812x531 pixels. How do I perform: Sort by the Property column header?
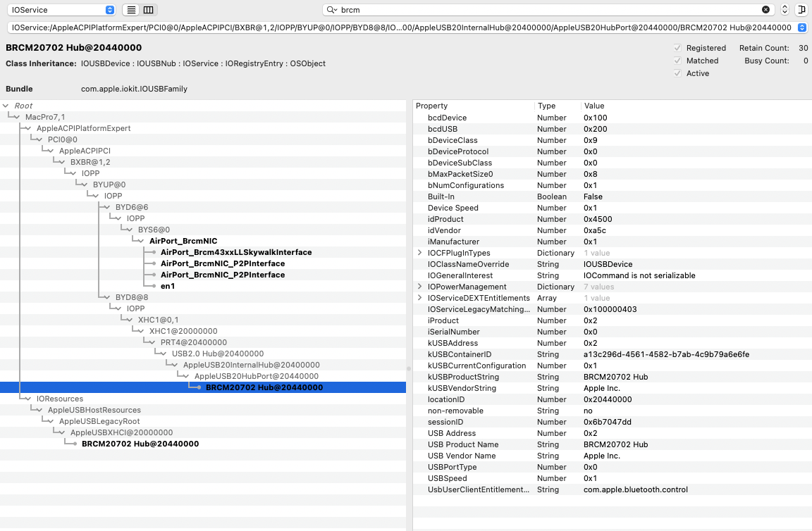click(x=472, y=106)
